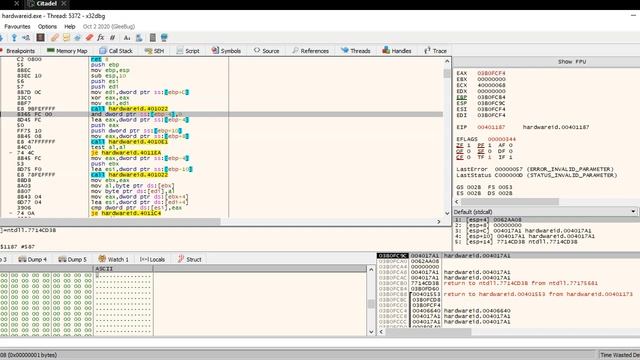Select the SF flag in registers
This screenshot has height=360, width=640.
(x=481, y=151)
